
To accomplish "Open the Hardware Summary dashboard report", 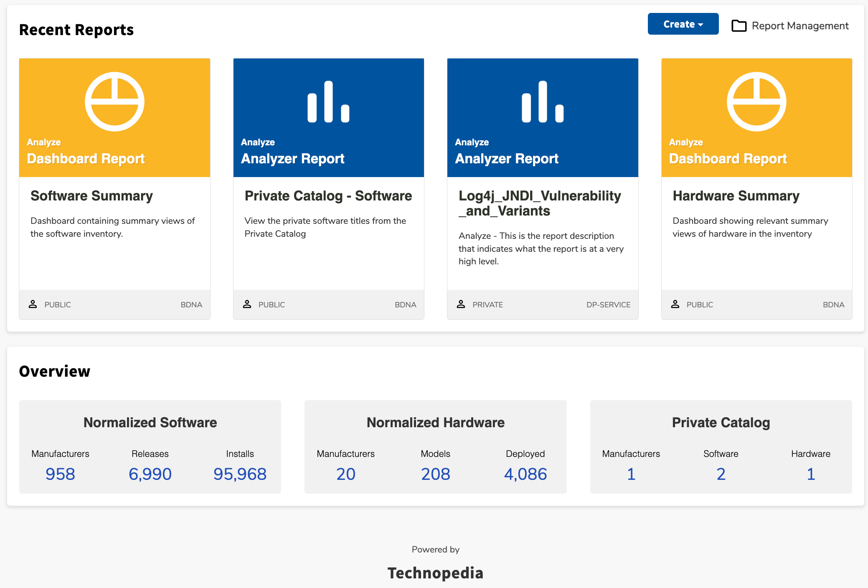I will click(736, 195).
